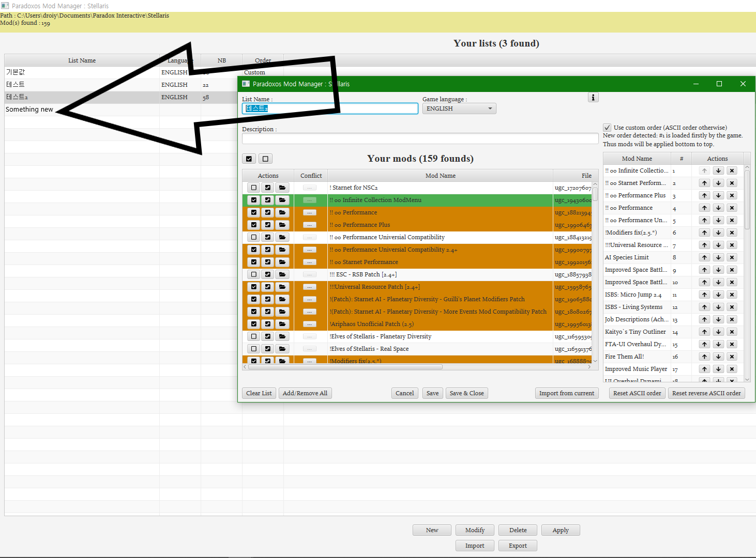Click the Mod Name column header
The height and width of the screenshot is (558, 756).
tap(440, 175)
